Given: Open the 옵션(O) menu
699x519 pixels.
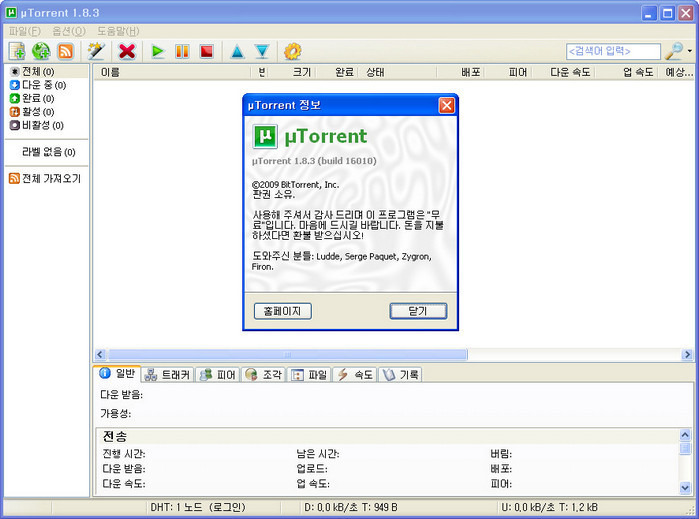Looking at the screenshot, I should (x=69, y=31).
